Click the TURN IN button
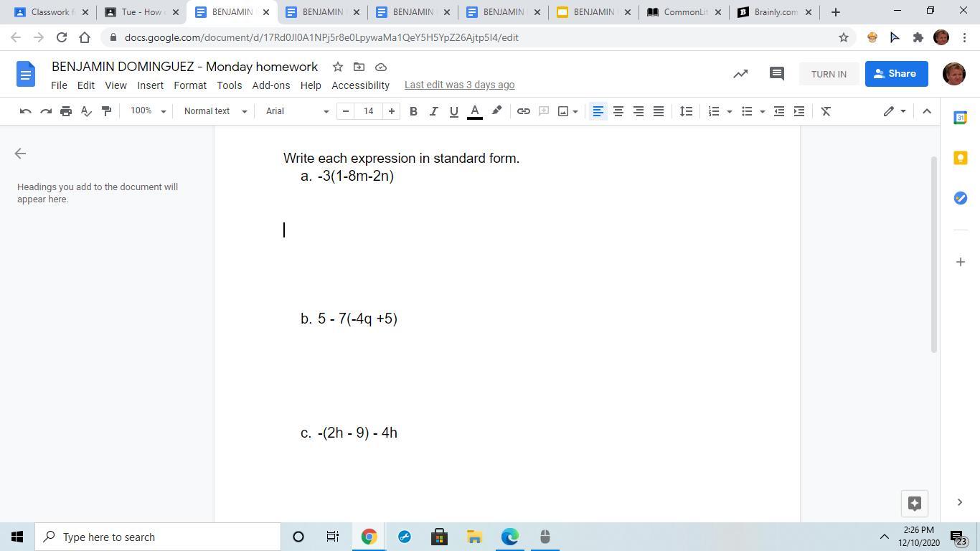This screenshot has height=551, width=980. coord(829,74)
